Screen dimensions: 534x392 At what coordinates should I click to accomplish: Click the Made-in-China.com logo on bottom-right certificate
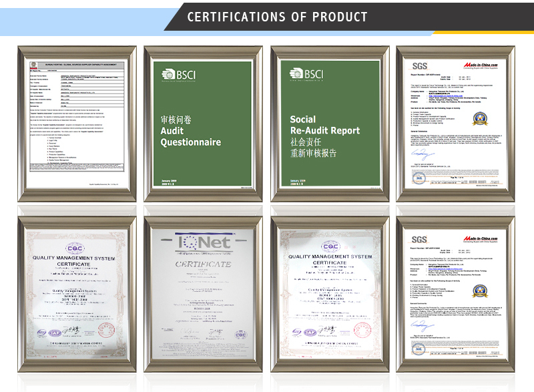point(481,239)
